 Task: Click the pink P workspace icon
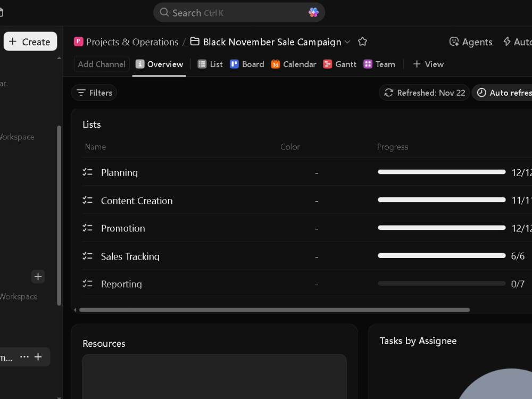pos(78,41)
